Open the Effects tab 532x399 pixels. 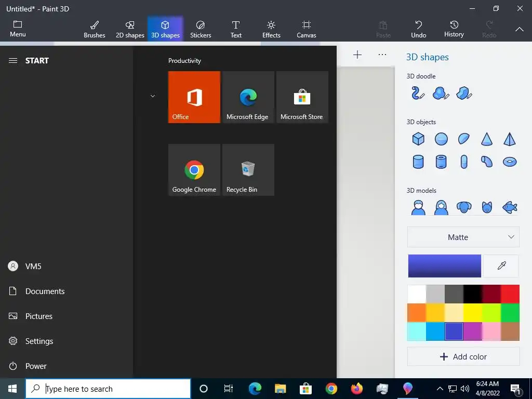(x=271, y=29)
